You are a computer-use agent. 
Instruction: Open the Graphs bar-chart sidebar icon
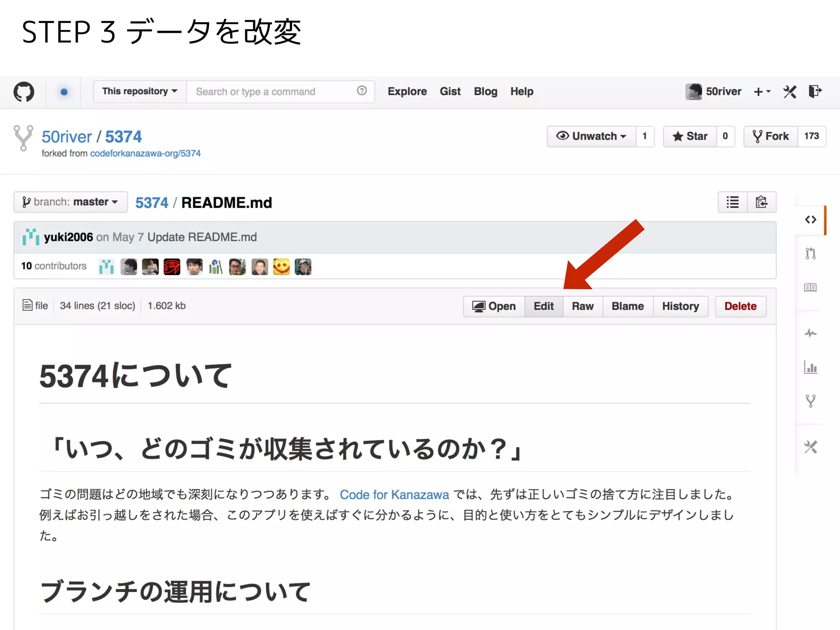pos(810,367)
